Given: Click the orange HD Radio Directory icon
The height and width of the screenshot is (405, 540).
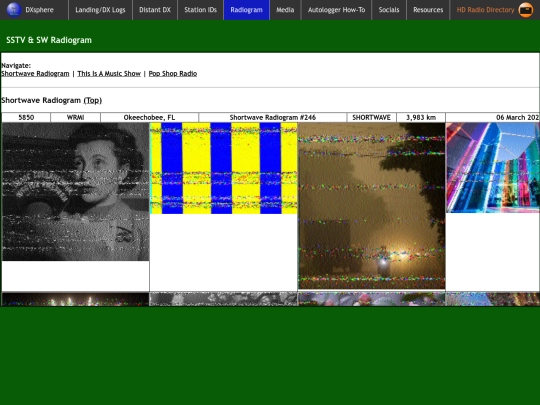Looking at the screenshot, I should click(x=526, y=10).
